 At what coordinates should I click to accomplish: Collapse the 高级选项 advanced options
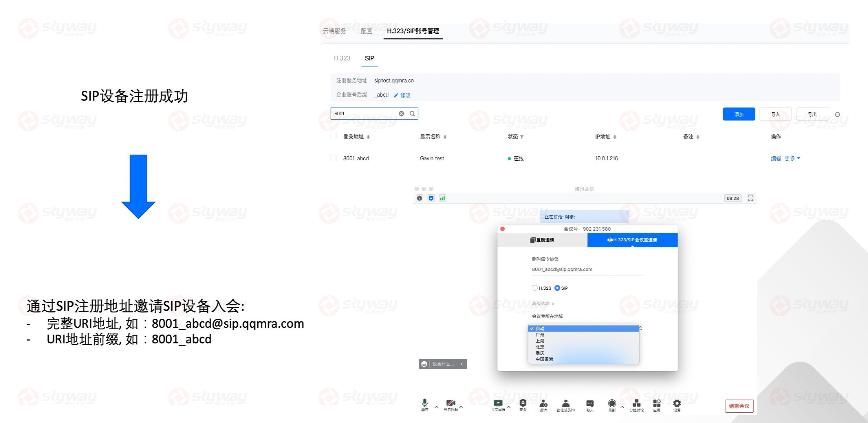pos(543,304)
